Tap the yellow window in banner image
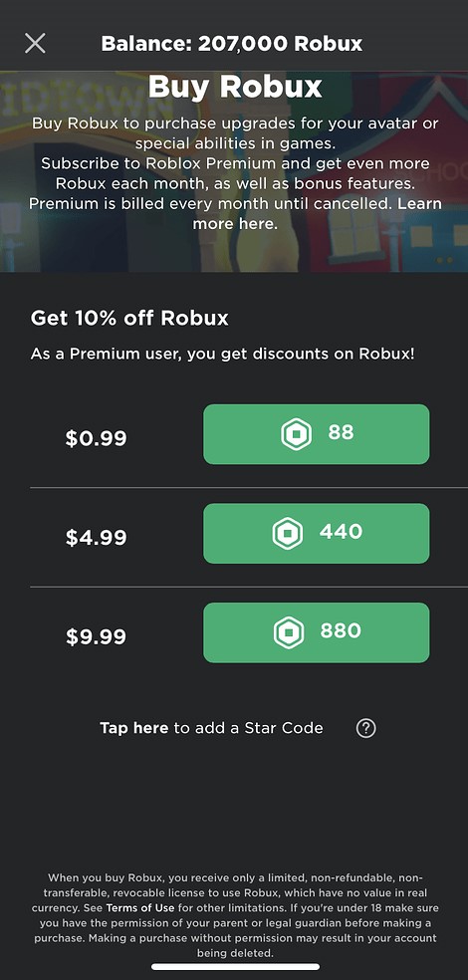468x980 pixels. [351, 232]
